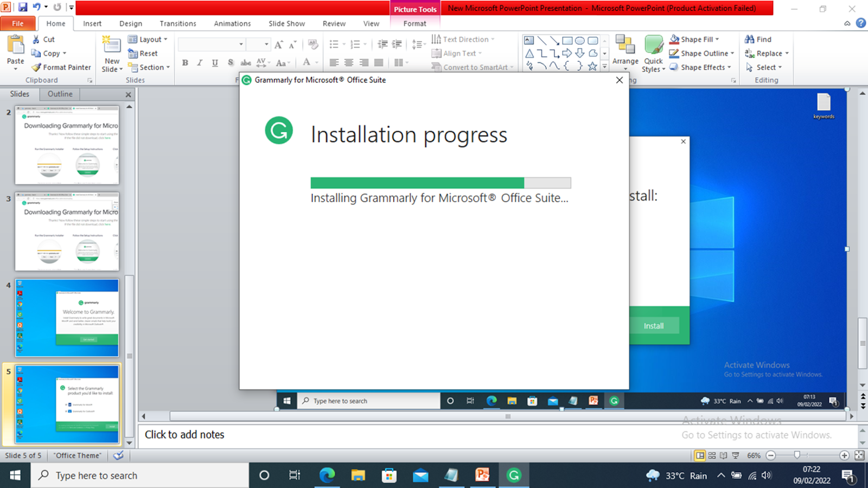This screenshot has width=868, height=488.
Task: Open File Explorer from the taskbar
Action: [x=358, y=476]
